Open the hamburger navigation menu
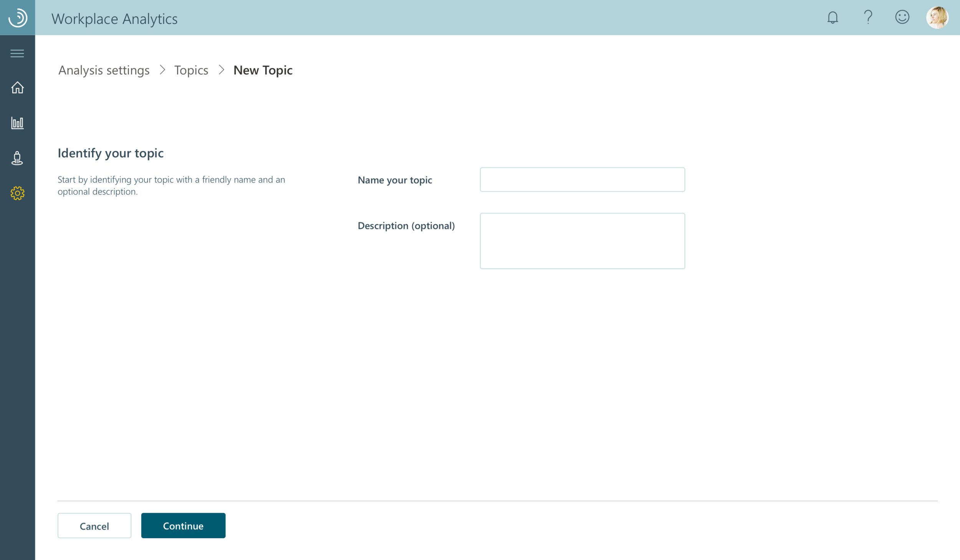This screenshot has width=960, height=560. [x=17, y=53]
